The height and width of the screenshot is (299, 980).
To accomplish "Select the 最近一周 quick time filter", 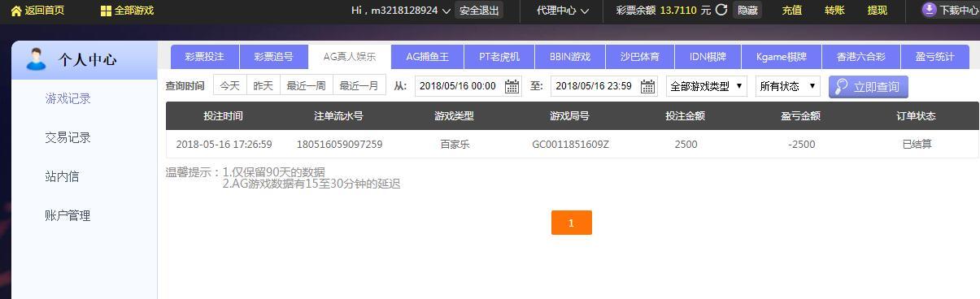I will click(x=306, y=86).
